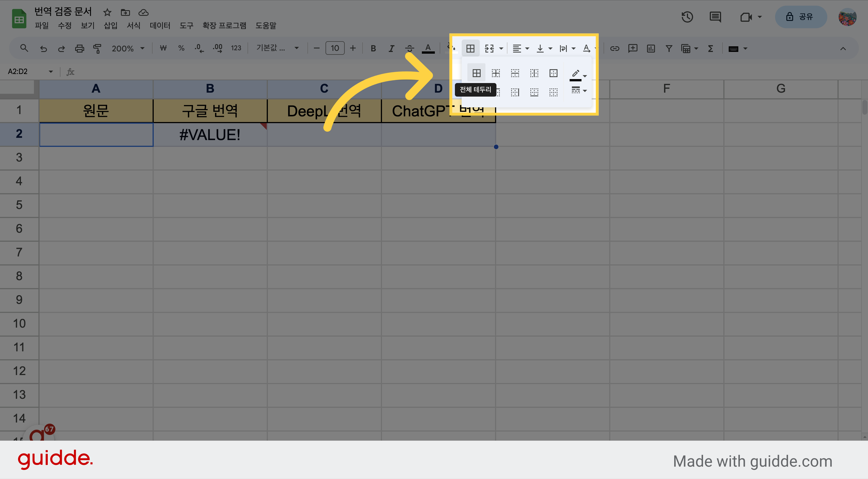This screenshot has width=868, height=479.
Task: Open more number formats 123
Action: pos(236,48)
